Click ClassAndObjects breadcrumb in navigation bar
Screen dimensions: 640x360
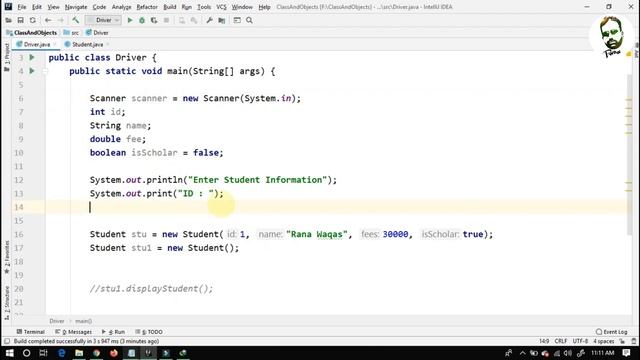coord(32,33)
